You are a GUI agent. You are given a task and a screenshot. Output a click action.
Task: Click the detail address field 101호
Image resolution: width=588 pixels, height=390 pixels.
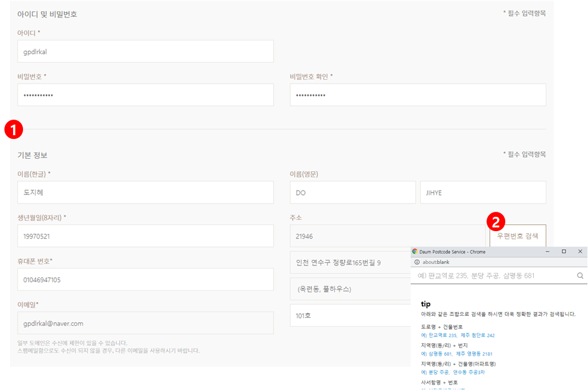[350, 316]
